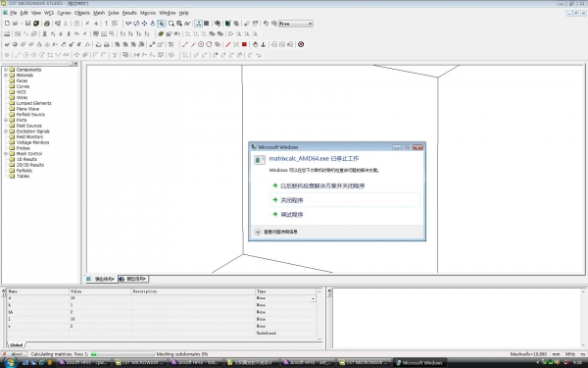Screen dimensions: 588x368
Task: Open the Edit menu
Action: [x=24, y=13]
